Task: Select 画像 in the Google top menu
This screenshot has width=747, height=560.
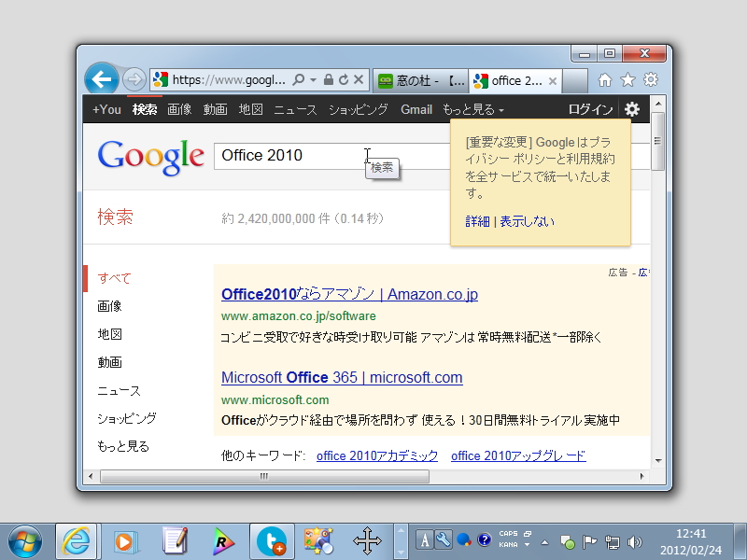Action: (x=179, y=108)
